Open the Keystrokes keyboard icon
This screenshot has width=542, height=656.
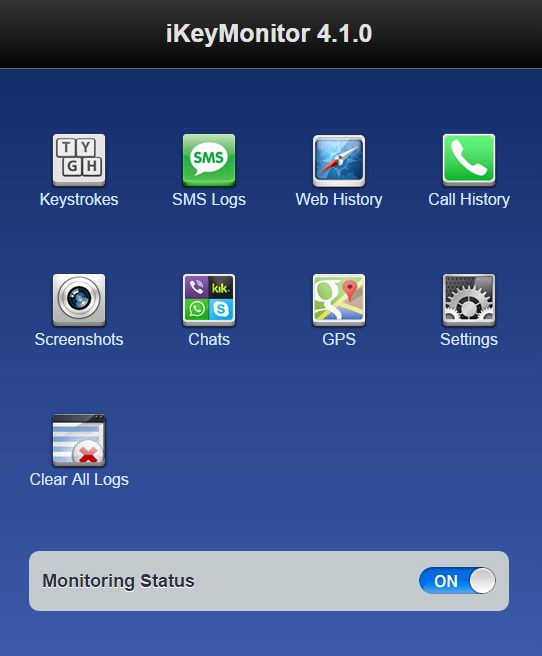click(x=79, y=160)
